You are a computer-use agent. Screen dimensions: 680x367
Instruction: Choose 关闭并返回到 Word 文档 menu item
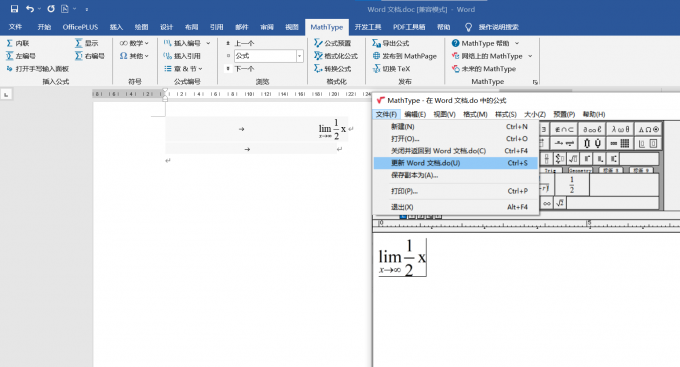tap(456, 151)
